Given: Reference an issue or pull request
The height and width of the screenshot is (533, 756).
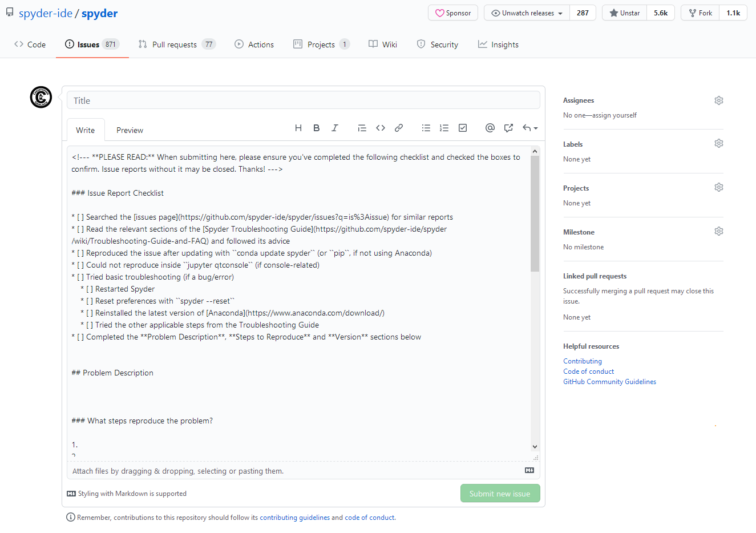Looking at the screenshot, I should 508,128.
